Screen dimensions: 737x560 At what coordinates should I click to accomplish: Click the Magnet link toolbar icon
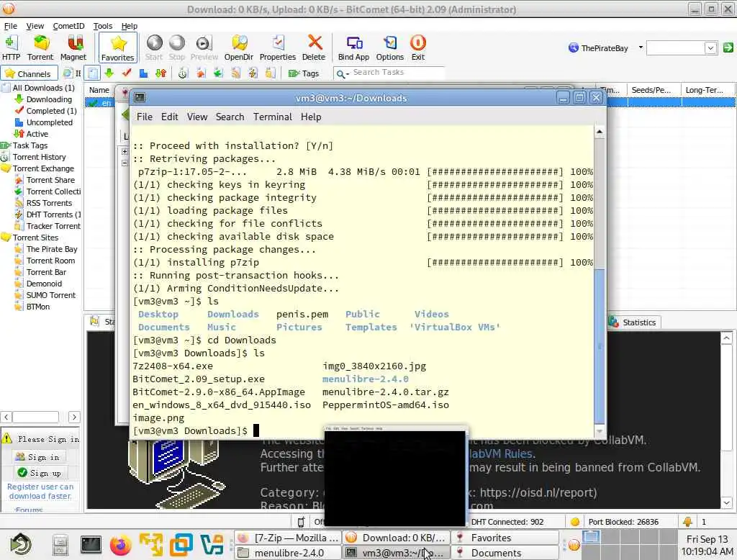73,48
